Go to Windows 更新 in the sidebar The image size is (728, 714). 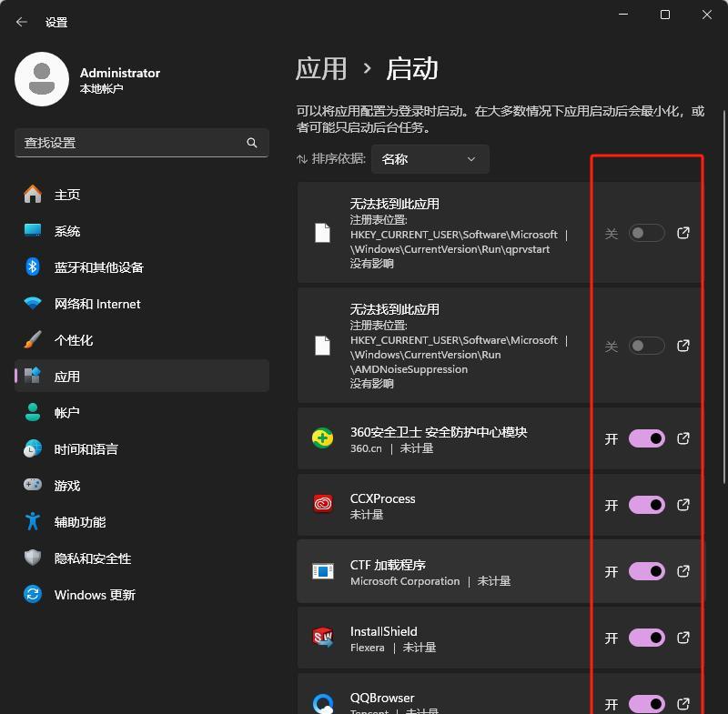[x=95, y=595]
